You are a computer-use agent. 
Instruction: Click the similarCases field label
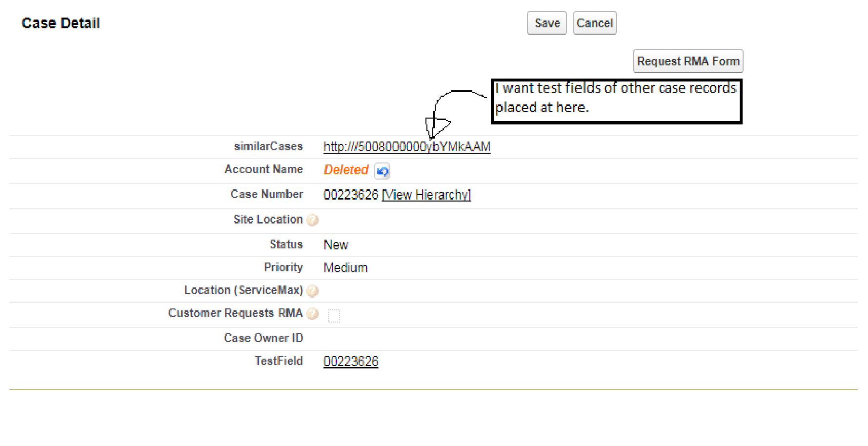click(268, 146)
